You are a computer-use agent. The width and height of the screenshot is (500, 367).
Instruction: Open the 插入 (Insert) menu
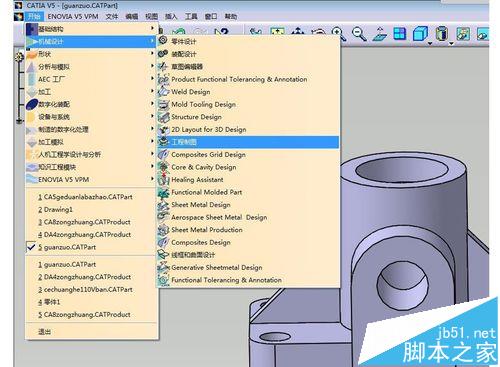171,16
